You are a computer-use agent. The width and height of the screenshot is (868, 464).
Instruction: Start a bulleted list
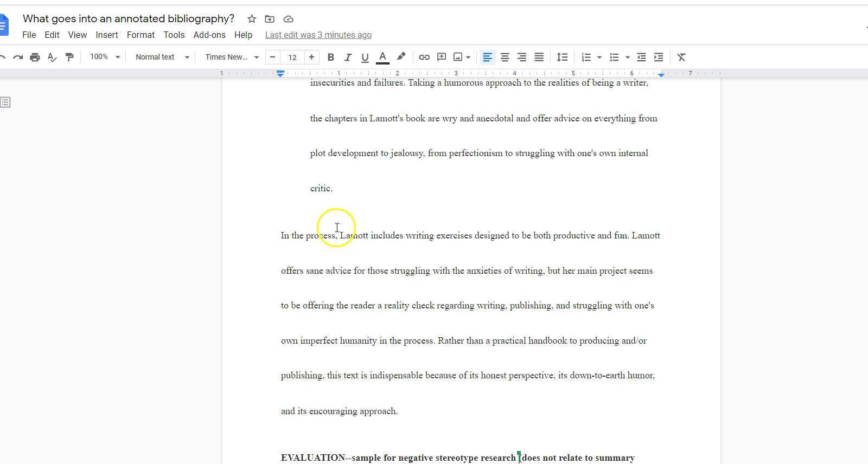pos(614,57)
